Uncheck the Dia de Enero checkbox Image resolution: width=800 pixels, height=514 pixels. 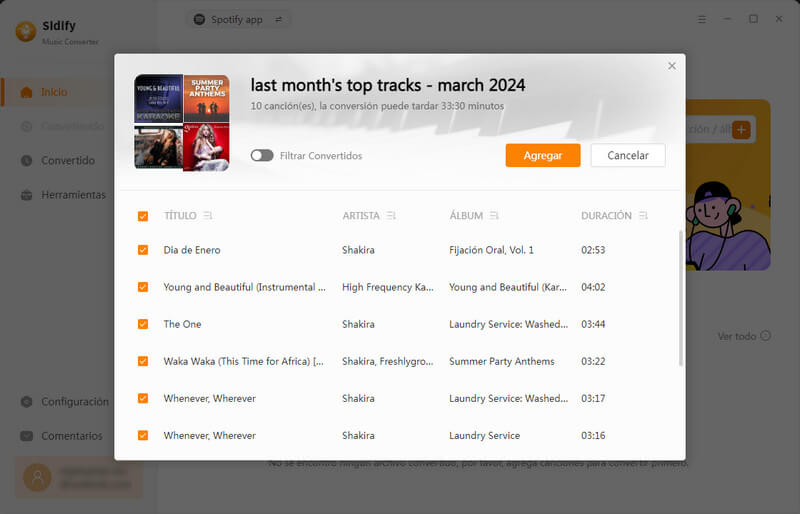click(x=143, y=250)
